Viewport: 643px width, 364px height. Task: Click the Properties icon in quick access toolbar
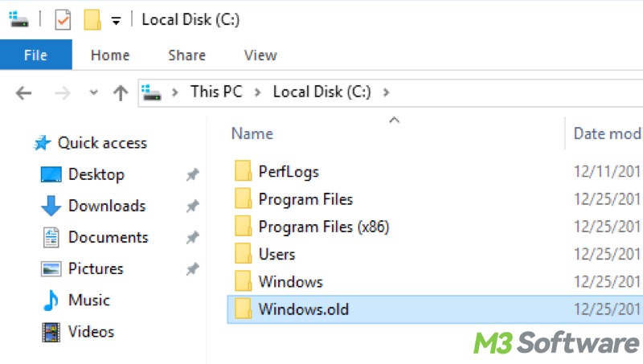click(63, 19)
